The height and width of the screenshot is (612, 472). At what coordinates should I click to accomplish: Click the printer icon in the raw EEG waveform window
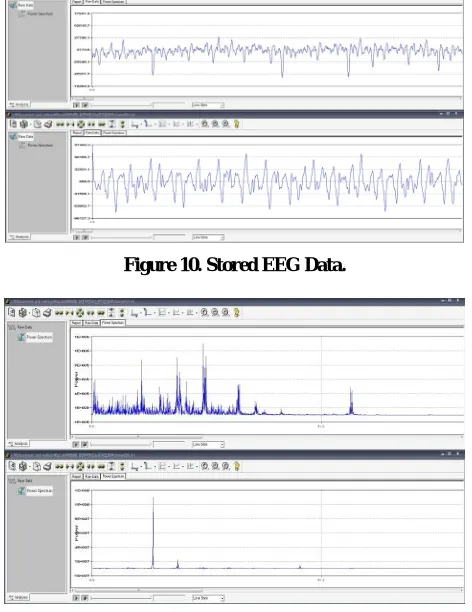pos(48,124)
